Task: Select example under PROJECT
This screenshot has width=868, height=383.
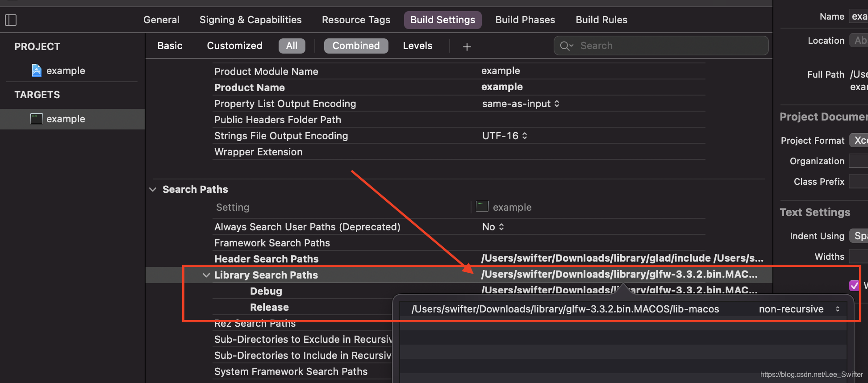Action: coord(66,71)
